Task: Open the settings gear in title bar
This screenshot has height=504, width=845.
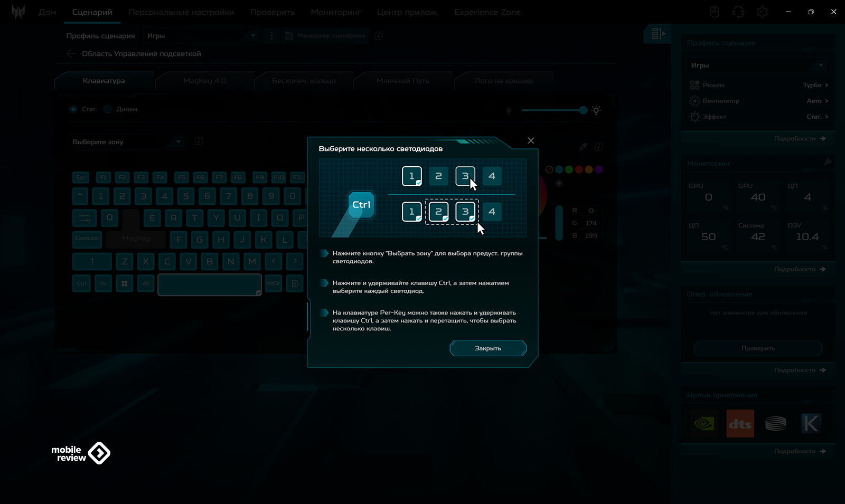Action: [x=762, y=12]
